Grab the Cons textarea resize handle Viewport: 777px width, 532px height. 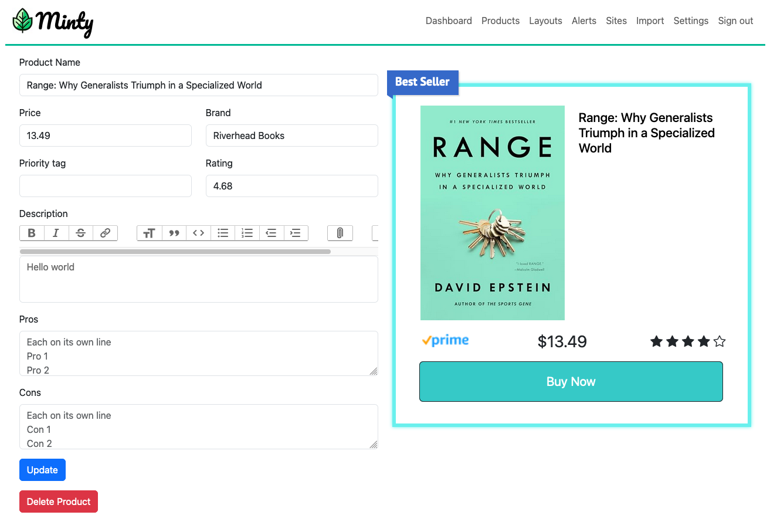point(374,445)
